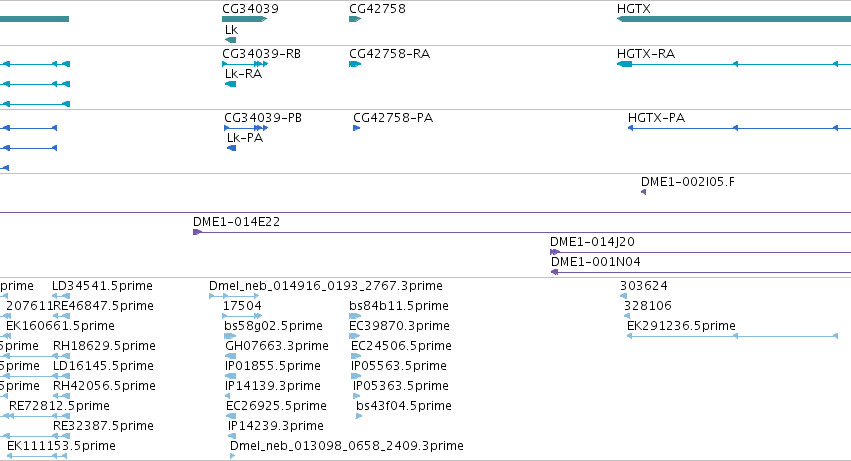This screenshot has width=851, height=461.
Task: Click EST RE32387.5prime
Action: click(103, 426)
